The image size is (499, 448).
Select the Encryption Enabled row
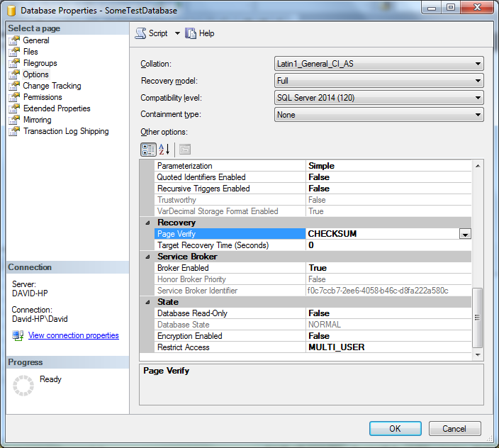tap(313, 336)
